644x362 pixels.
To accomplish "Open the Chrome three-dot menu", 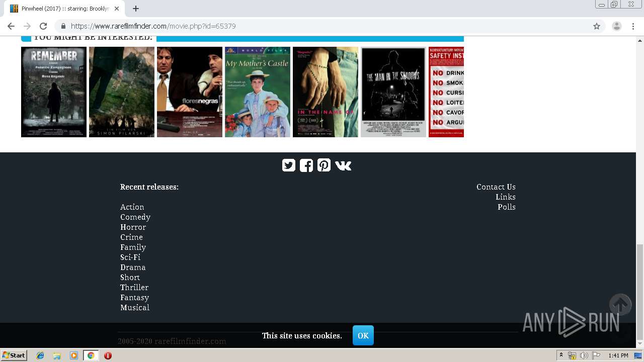I will (x=633, y=26).
